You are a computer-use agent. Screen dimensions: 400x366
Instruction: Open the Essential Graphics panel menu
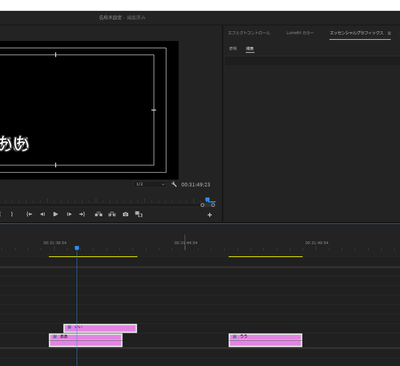coord(389,33)
